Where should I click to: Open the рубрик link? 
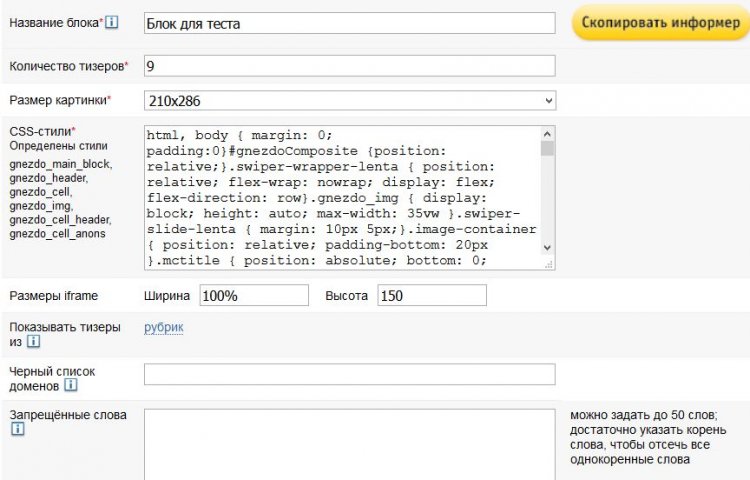pos(164,327)
